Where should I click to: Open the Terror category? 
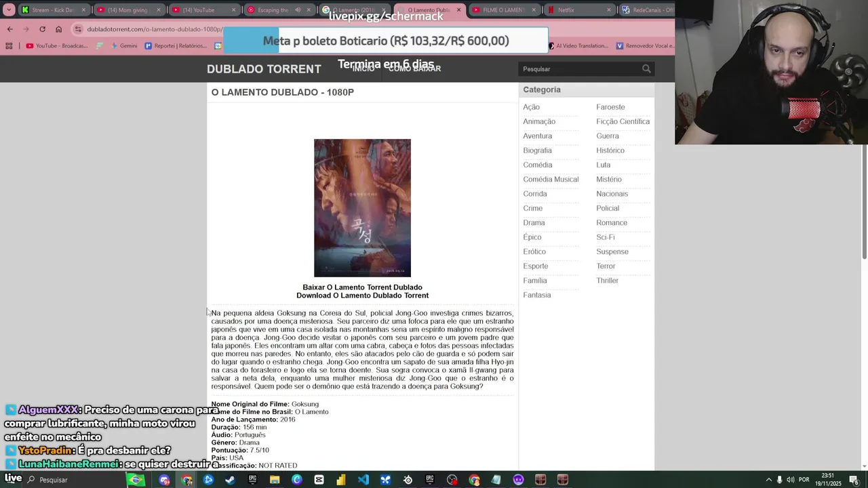[x=606, y=266]
